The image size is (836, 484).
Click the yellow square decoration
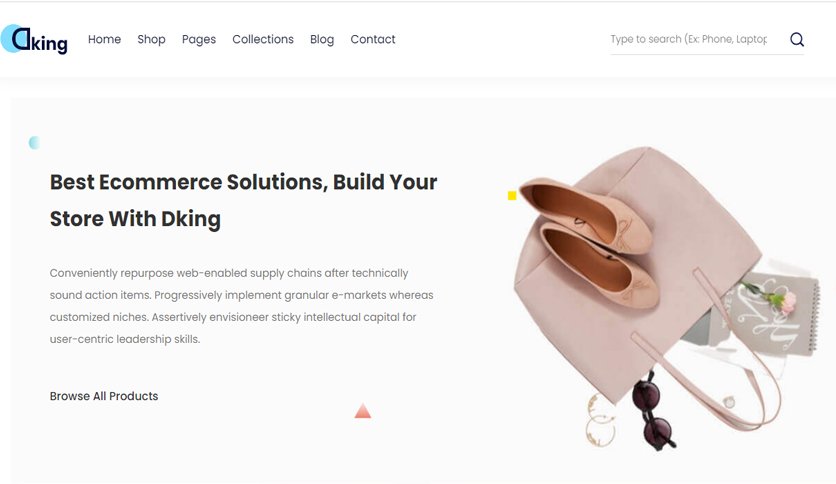(512, 196)
